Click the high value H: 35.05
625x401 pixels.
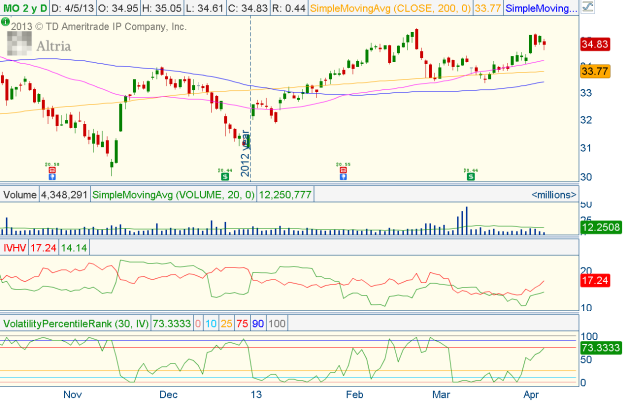pos(162,8)
